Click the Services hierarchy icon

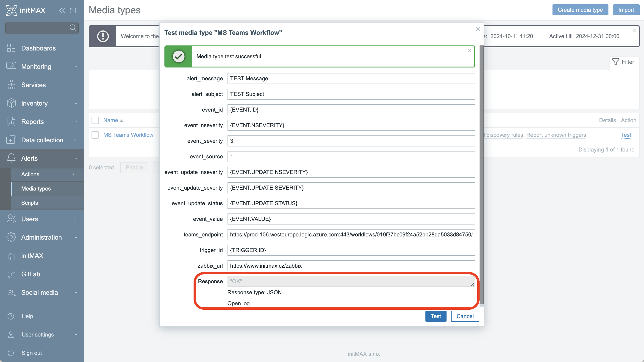pyautogui.click(x=11, y=85)
